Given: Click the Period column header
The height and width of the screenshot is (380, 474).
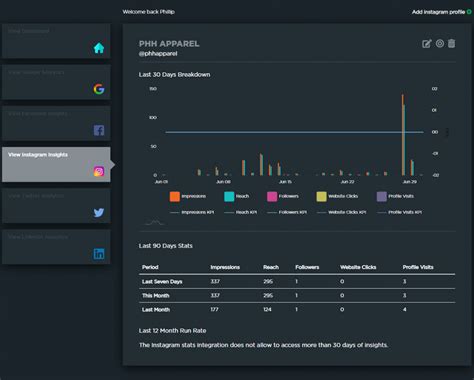Looking at the screenshot, I should [x=150, y=267].
